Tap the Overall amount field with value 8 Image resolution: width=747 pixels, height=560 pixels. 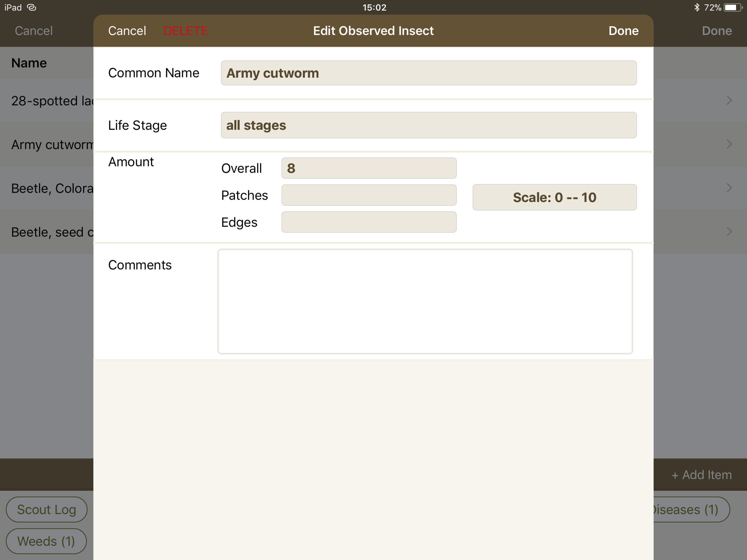point(369,168)
